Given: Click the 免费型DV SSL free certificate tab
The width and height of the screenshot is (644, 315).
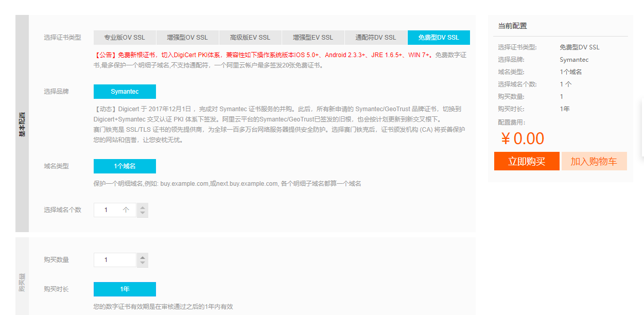Looking at the screenshot, I should coord(439,38).
